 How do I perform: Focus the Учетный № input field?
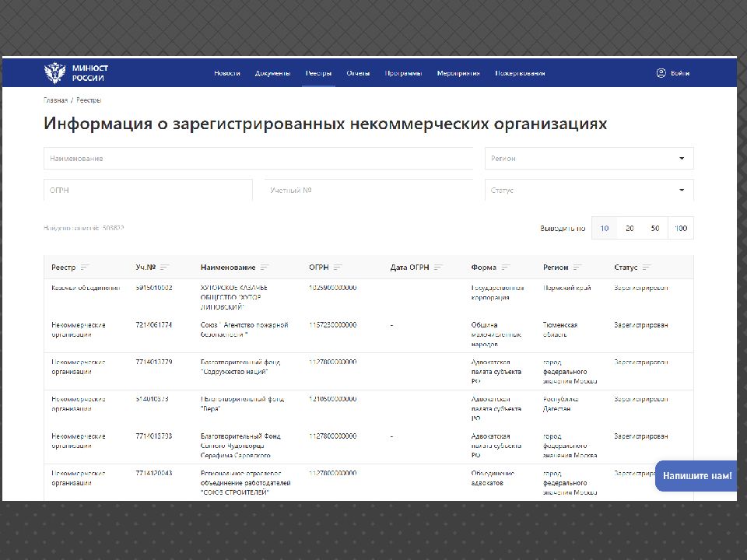369,190
